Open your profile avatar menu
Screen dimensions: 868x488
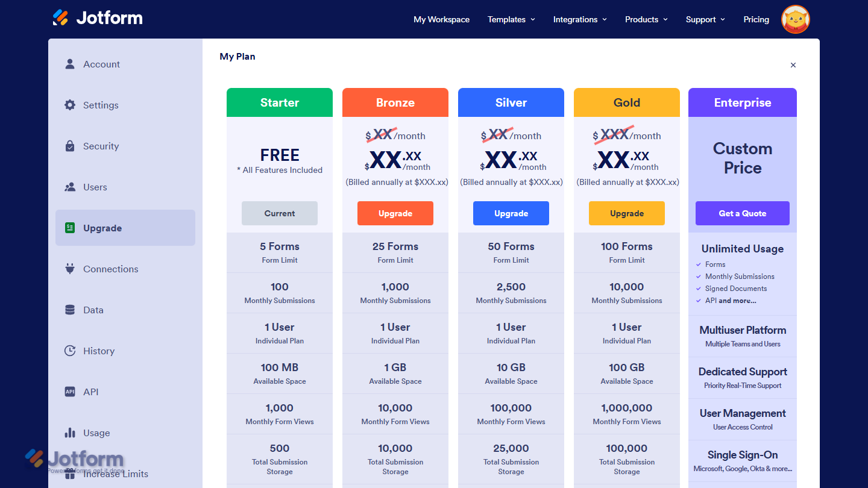click(x=795, y=19)
